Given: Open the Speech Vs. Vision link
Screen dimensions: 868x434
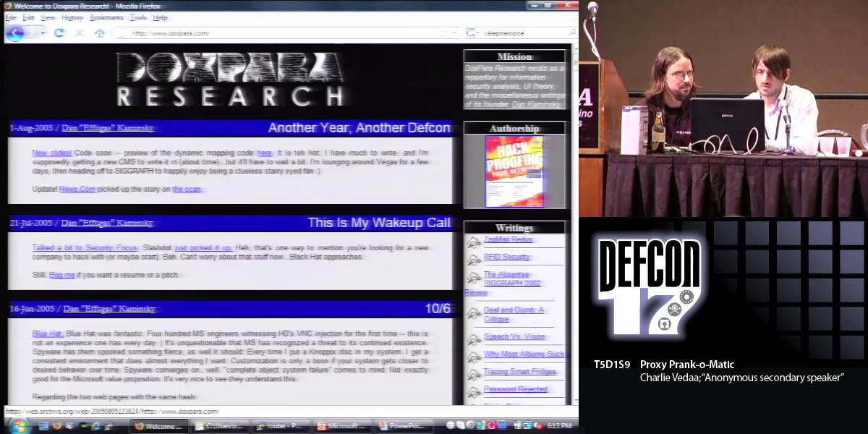Looking at the screenshot, I should tap(514, 336).
